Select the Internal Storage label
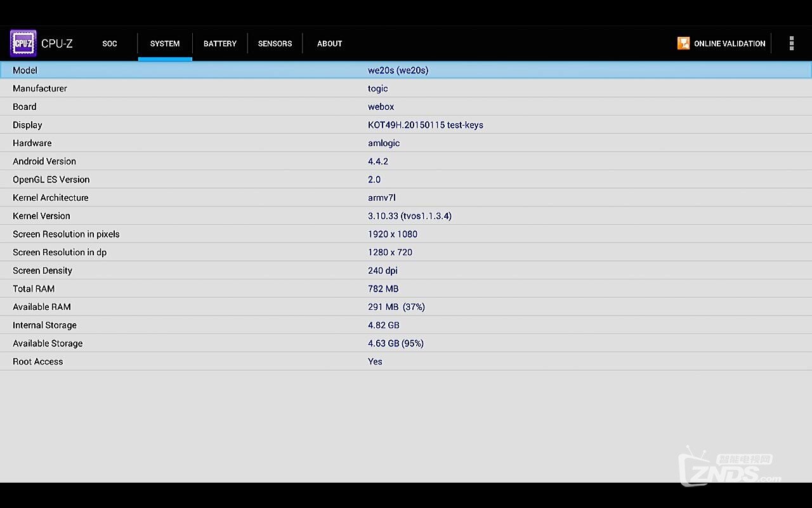The width and height of the screenshot is (812, 508). click(x=44, y=325)
